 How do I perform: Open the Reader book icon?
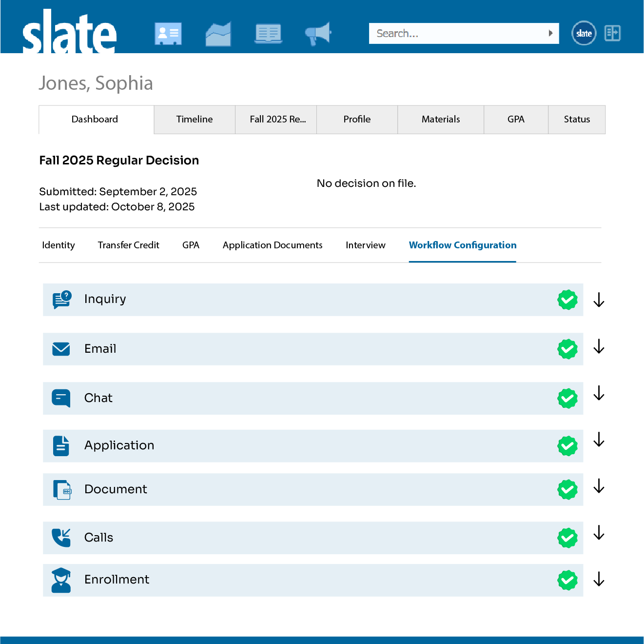[268, 34]
